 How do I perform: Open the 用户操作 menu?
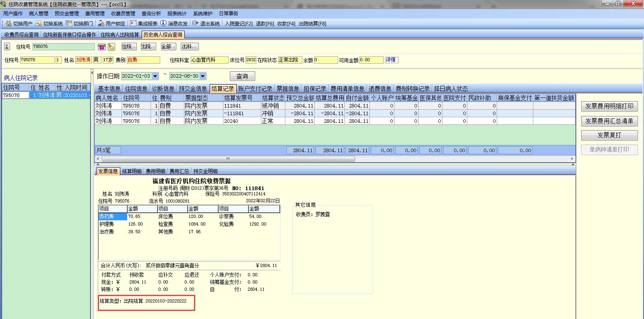(x=13, y=14)
